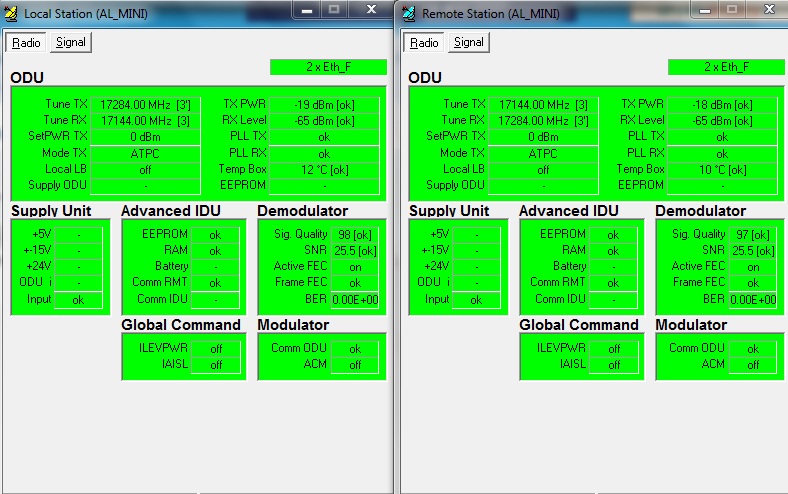Click Remote Station SNR 25.5 value

click(x=753, y=251)
